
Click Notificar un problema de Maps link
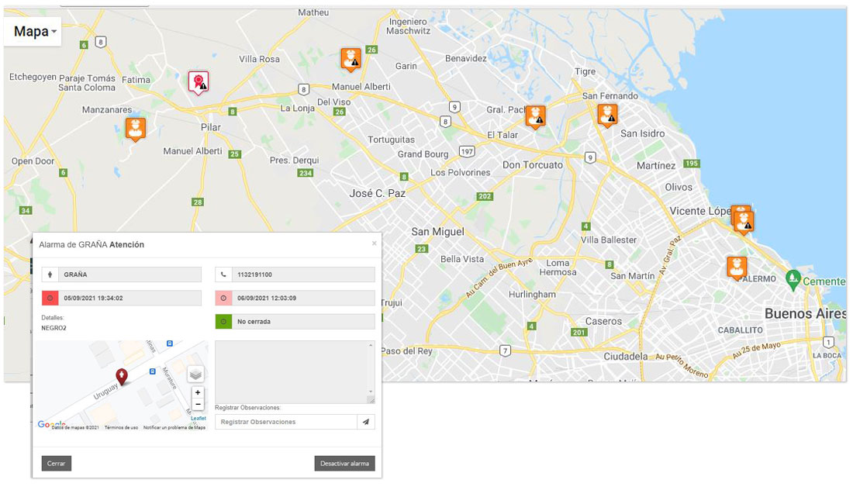click(174, 428)
